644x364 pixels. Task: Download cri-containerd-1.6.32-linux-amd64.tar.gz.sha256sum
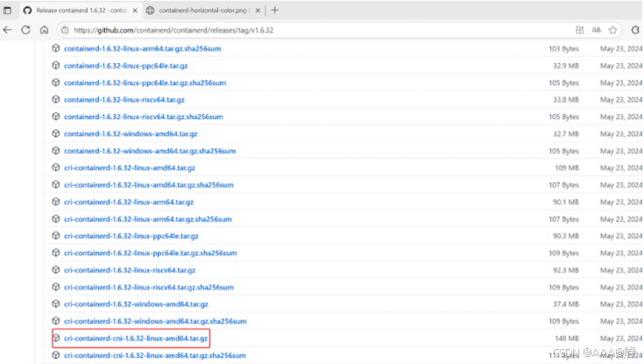coord(149,185)
